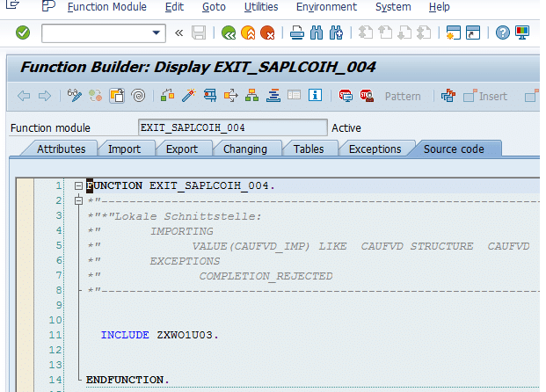
Task: Open the command field dropdown arrow
Action: click(158, 33)
